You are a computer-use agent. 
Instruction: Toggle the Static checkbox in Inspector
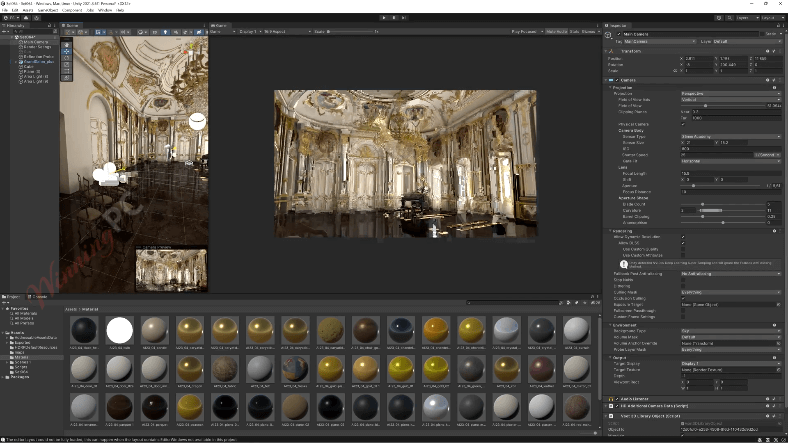[x=763, y=34]
